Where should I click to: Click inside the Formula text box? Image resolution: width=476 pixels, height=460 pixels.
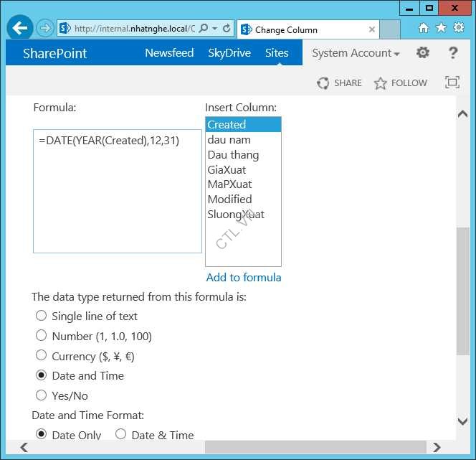click(x=118, y=191)
